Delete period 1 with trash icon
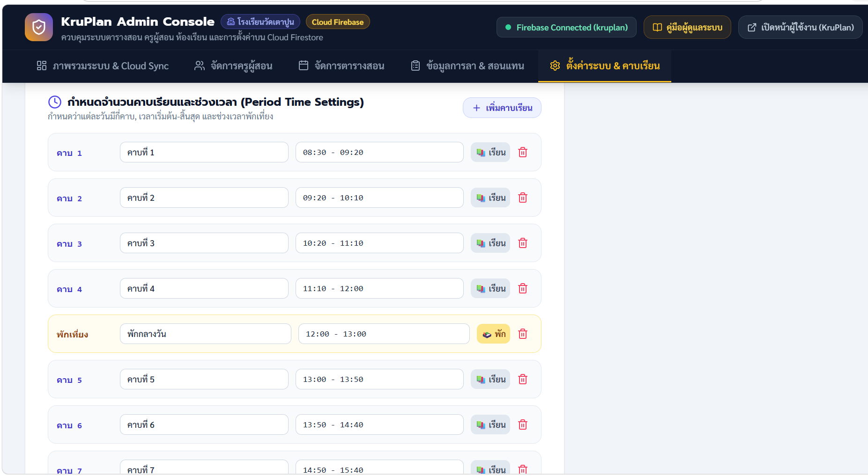The height and width of the screenshot is (476, 868). coord(523,152)
